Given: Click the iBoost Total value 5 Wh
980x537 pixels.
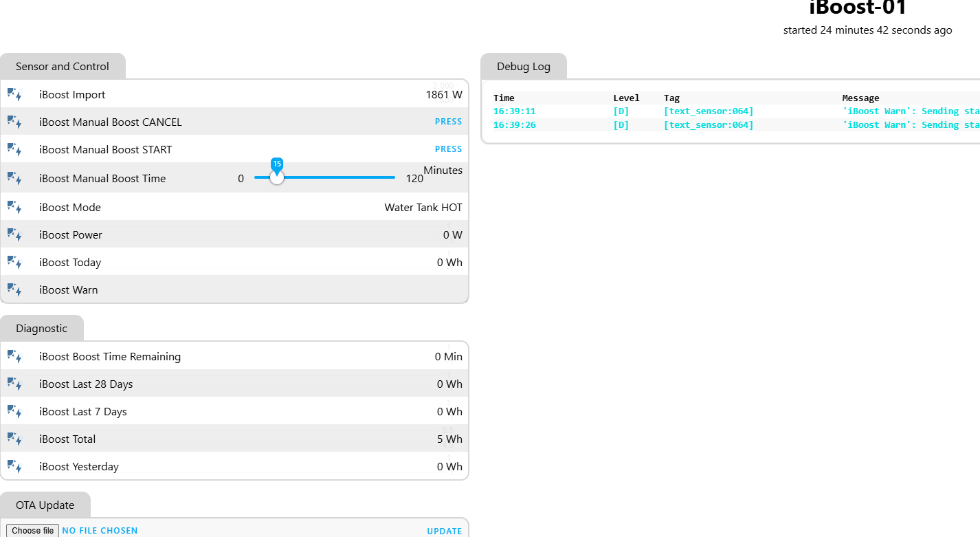Looking at the screenshot, I should point(449,439).
